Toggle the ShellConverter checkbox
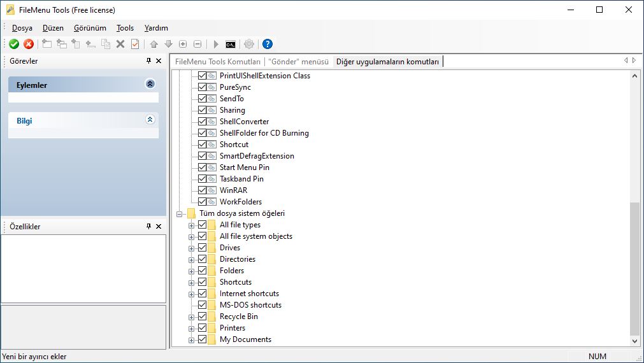This screenshot has height=363, width=644. tap(202, 122)
